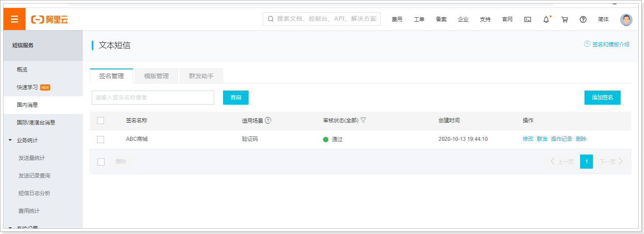This screenshot has width=644, height=234.
Task: Open the Cloud Shell terminal icon
Action: [x=527, y=19]
